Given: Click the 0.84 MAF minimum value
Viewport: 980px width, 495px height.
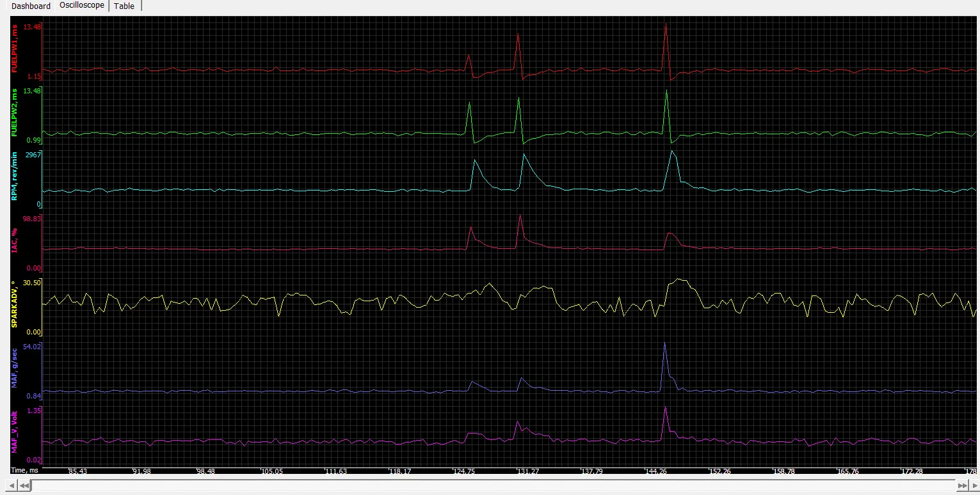Looking at the screenshot, I should (34, 396).
